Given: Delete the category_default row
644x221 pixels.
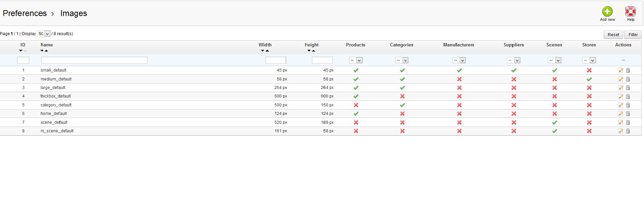Looking at the screenshot, I should (628, 105).
